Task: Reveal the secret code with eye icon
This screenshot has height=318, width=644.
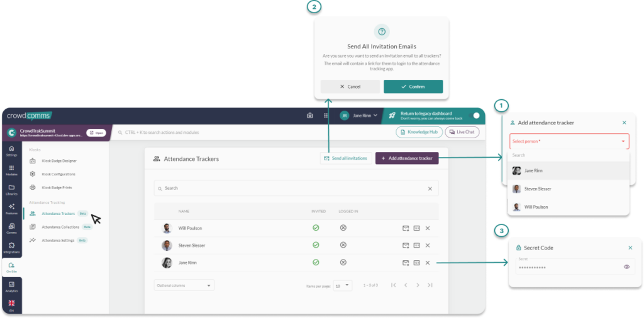Action: [626, 267]
